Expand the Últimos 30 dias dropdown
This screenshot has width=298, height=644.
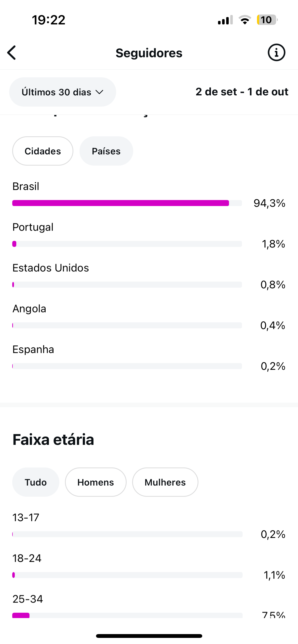coord(62,92)
